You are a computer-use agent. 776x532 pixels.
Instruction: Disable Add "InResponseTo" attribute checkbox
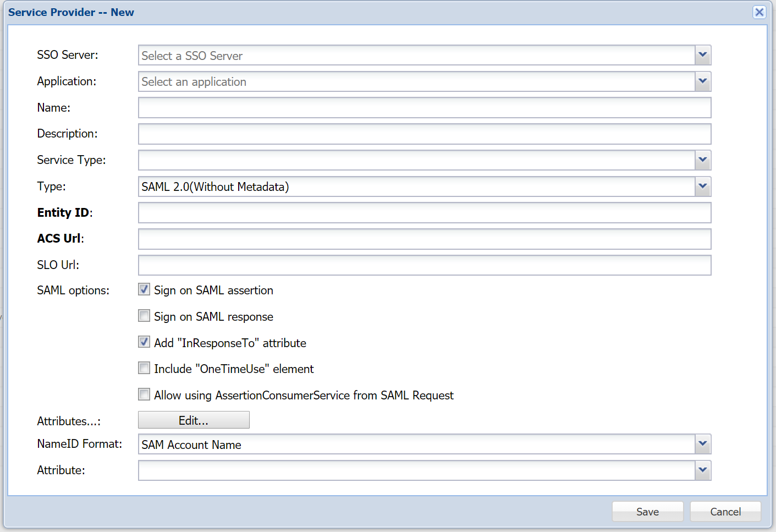pyautogui.click(x=144, y=342)
